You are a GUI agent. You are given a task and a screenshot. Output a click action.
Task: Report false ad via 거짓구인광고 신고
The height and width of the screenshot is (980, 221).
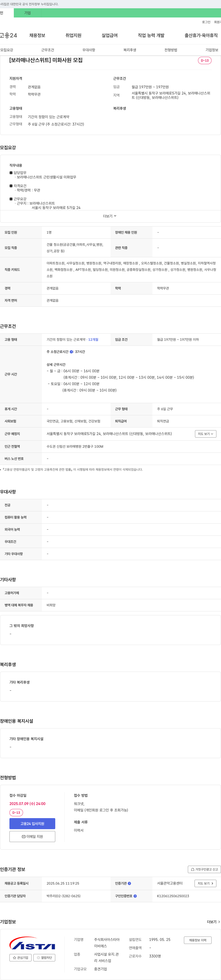[204, 869]
